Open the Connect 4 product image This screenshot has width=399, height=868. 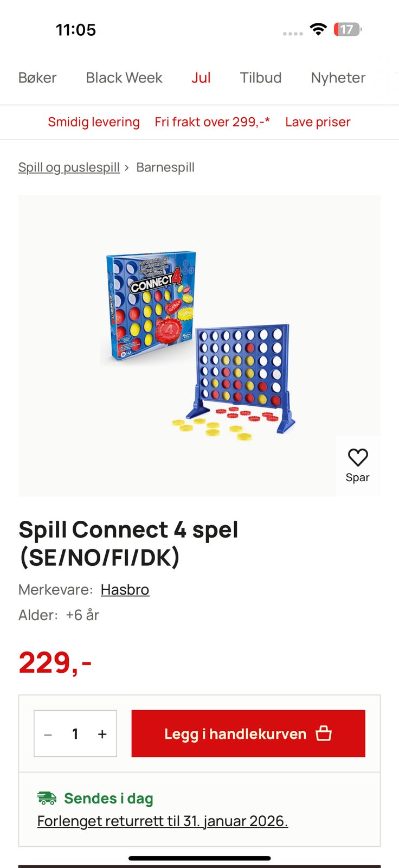click(x=200, y=346)
